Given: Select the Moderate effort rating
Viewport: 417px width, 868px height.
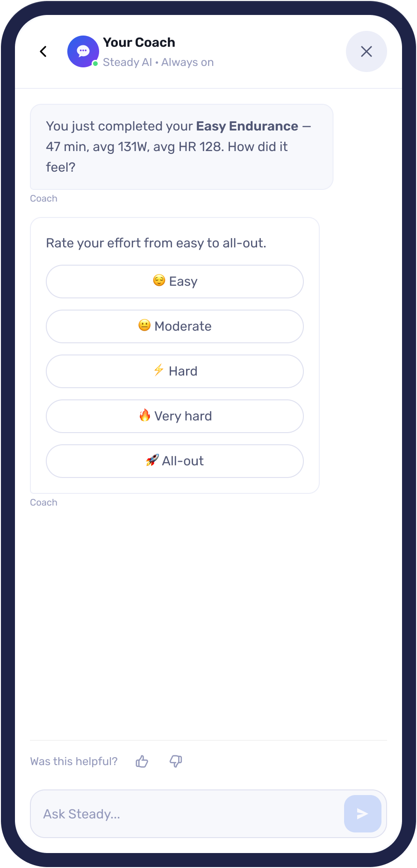Looking at the screenshot, I should pyautogui.click(x=174, y=326).
